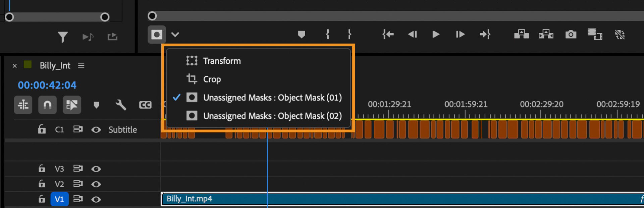The width and height of the screenshot is (644, 208).
Task: Mark Out point brace icon
Action: 350,34
